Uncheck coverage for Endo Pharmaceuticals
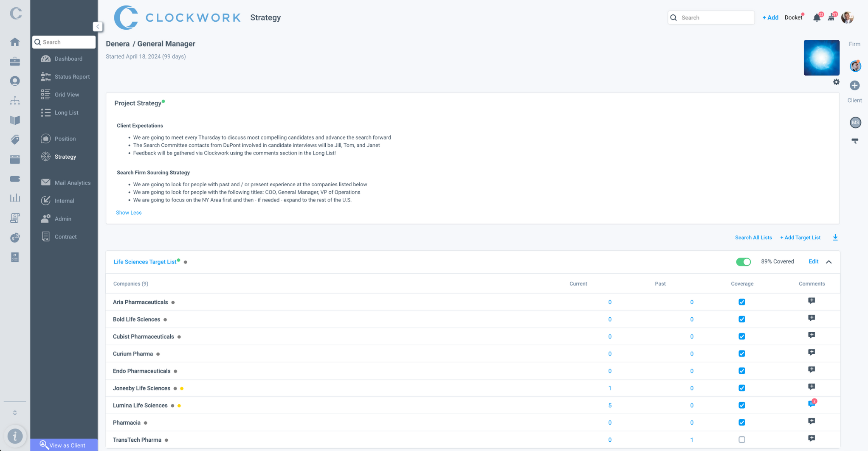 (742, 371)
